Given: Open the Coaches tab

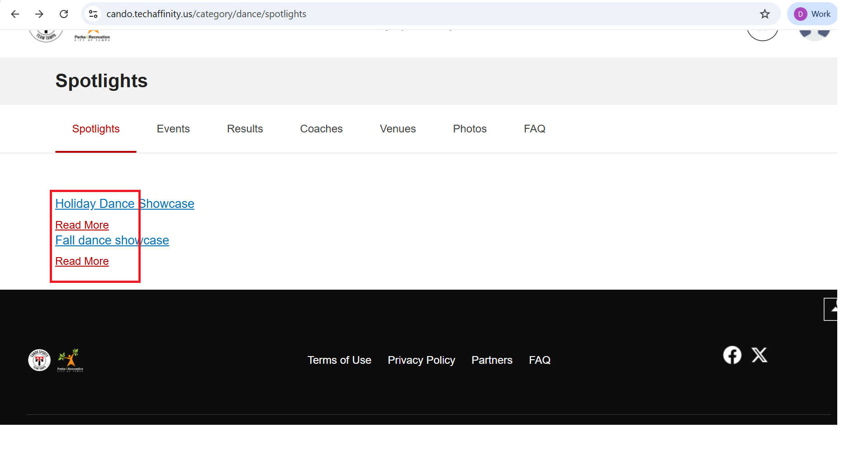Looking at the screenshot, I should point(321,129).
